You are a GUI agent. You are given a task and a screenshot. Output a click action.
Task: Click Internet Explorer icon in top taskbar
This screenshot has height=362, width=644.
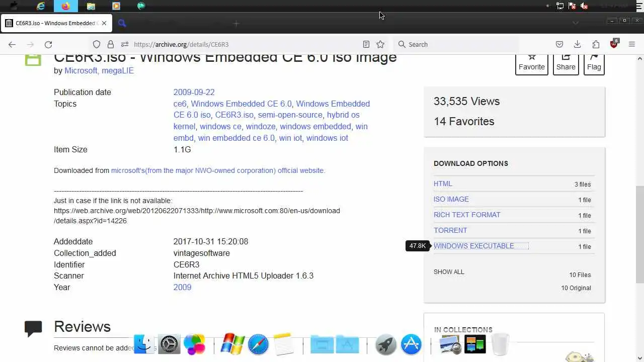(x=41, y=6)
